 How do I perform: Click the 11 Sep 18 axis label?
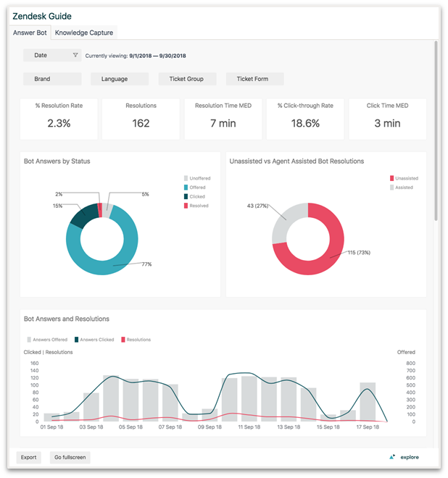(249, 427)
